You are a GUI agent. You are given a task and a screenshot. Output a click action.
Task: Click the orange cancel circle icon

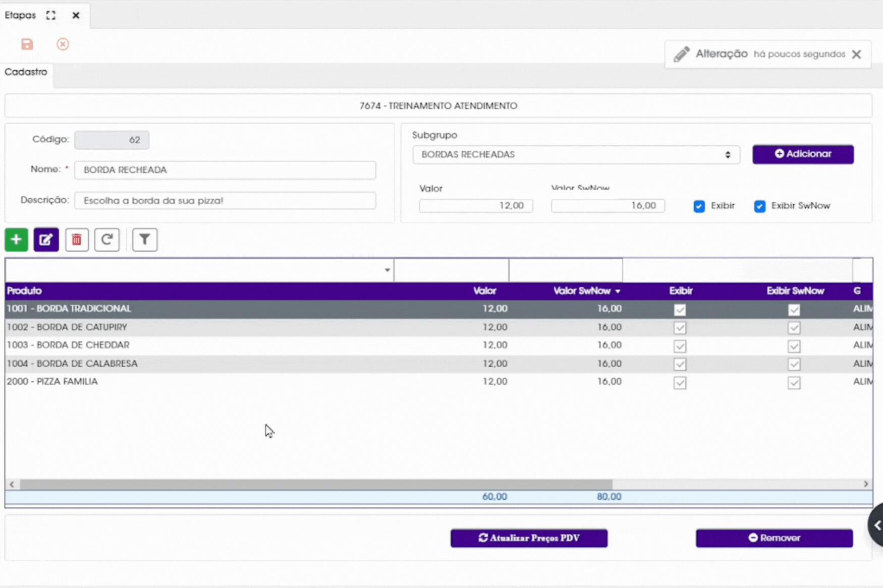pos(63,44)
